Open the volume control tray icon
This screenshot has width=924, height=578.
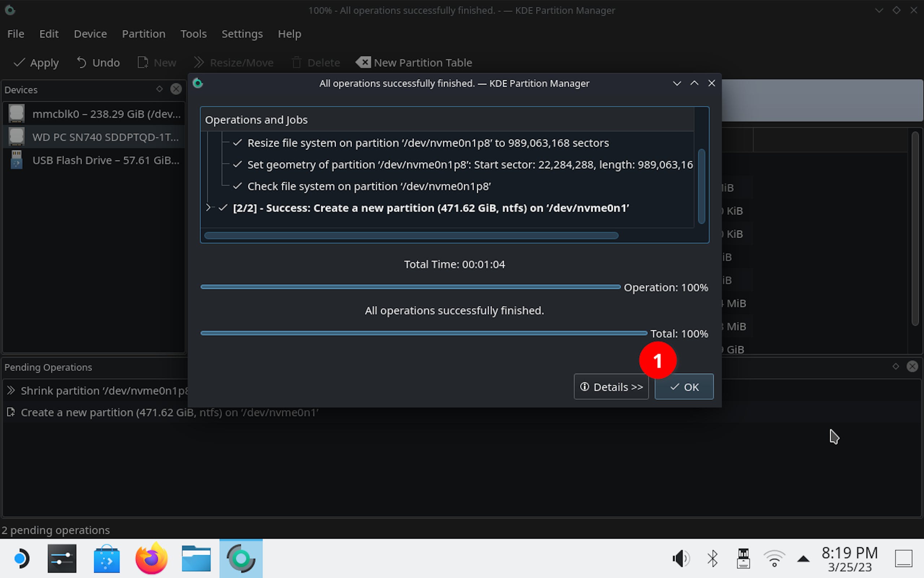681,559
